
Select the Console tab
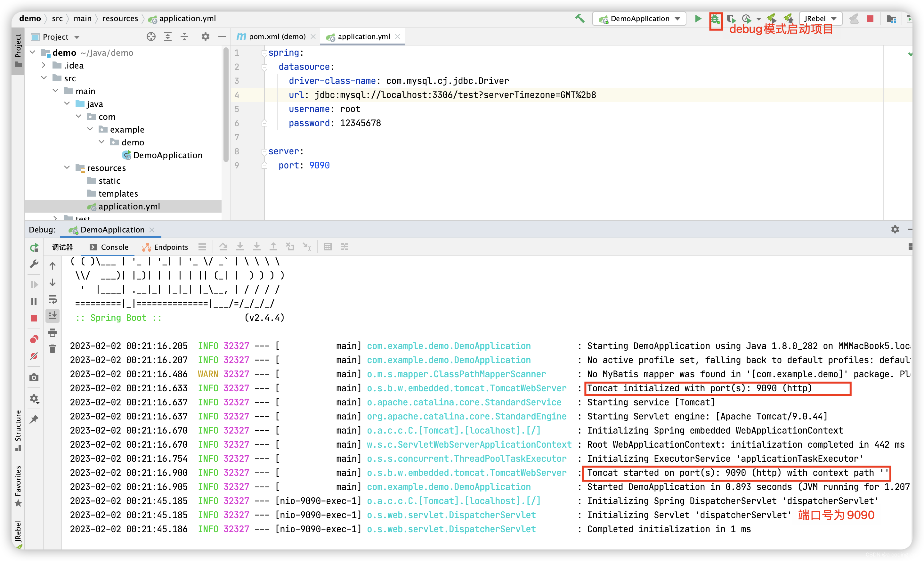click(x=109, y=247)
